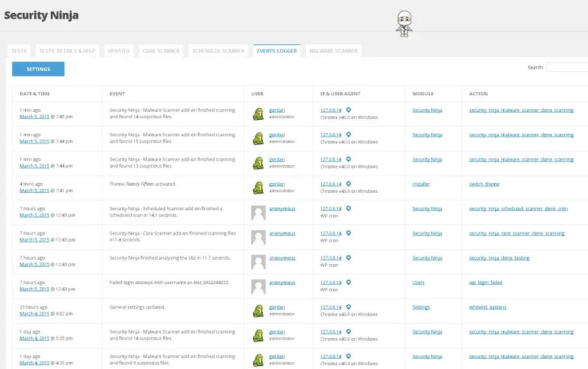Image resolution: width=588 pixels, height=369 pixels.
Task: Open the Core Scanner tab
Action: (x=161, y=51)
